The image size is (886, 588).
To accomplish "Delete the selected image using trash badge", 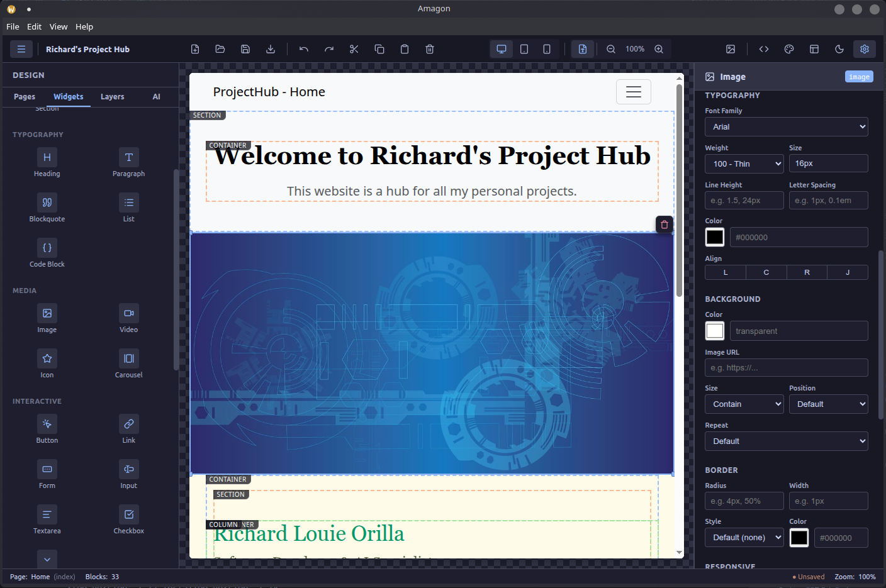I will pos(664,224).
